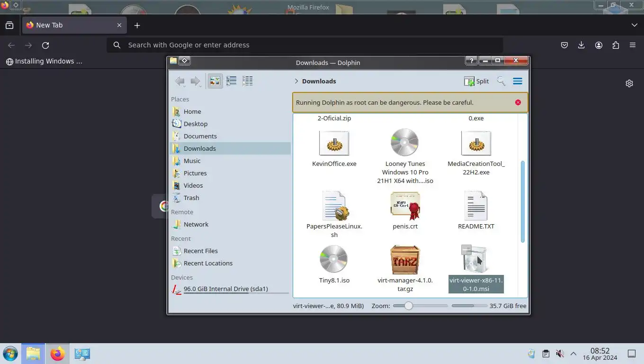Open Documents in the Places panel
This screenshot has width=644, height=364.
coord(230,136)
